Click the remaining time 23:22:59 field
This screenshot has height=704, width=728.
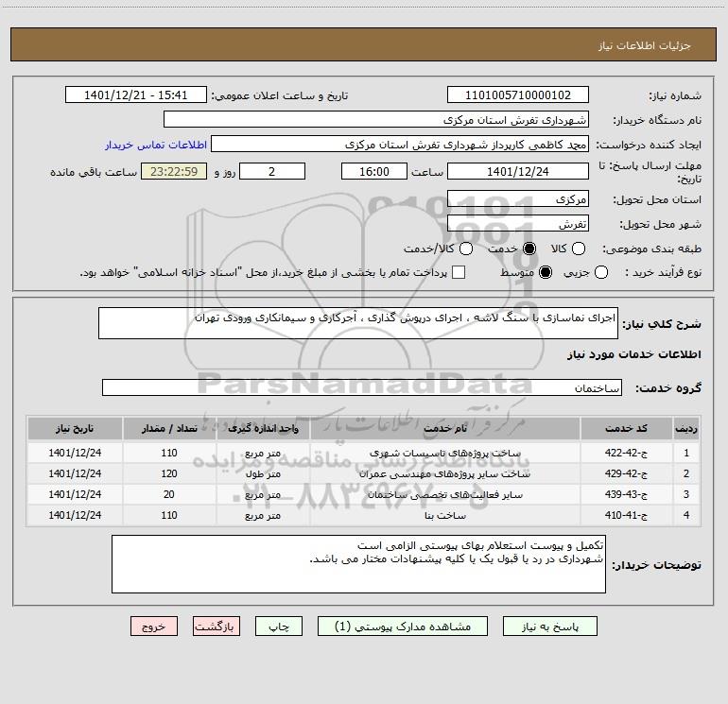pyautogui.click(x=174, y=171)
